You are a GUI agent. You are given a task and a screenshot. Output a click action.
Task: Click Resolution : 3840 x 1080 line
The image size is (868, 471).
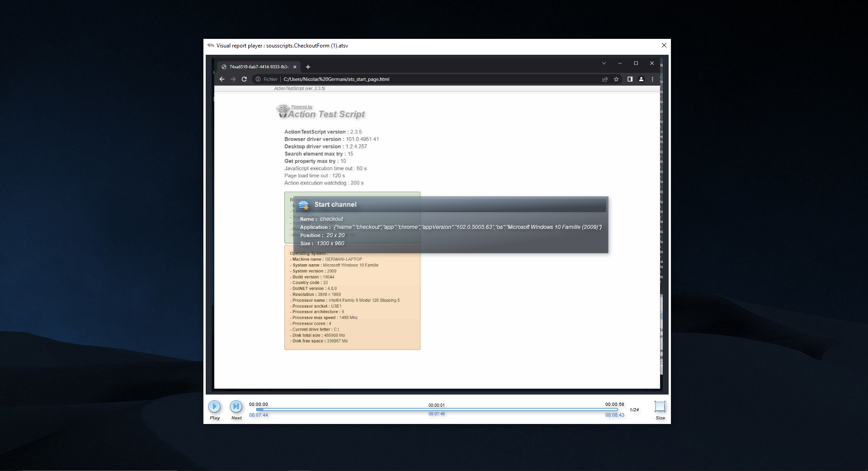pos(315,295)
